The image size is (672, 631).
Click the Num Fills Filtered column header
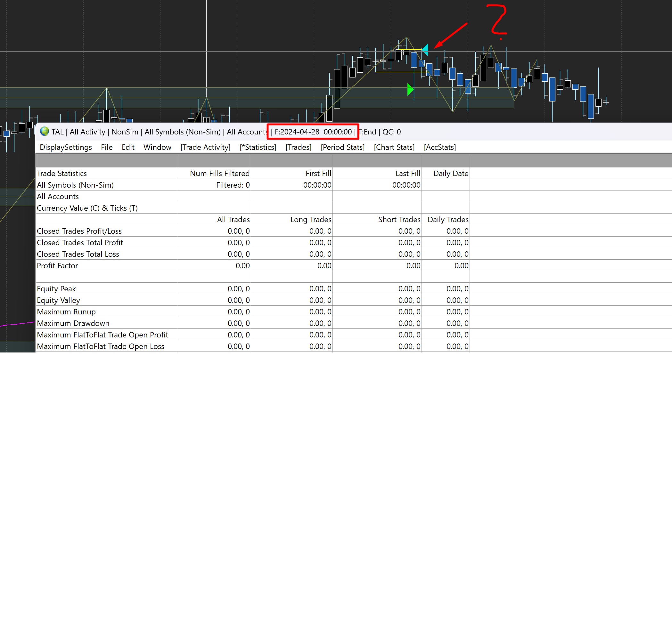click(219, 173)
